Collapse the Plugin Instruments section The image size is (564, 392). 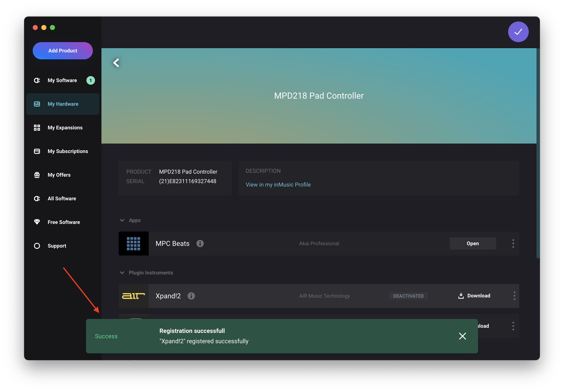coord(122,273)
